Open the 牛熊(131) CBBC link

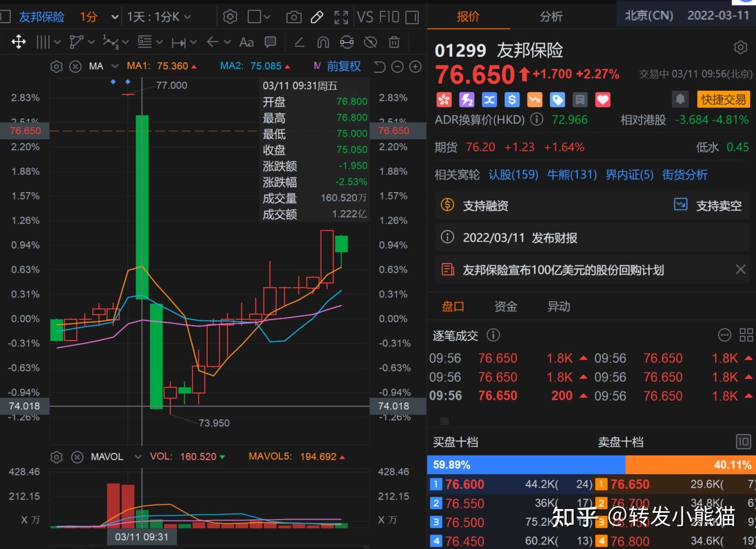coord(572,174)
